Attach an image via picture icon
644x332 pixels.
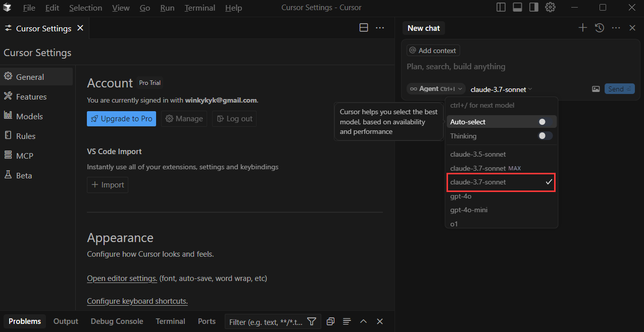click(596, 89)
